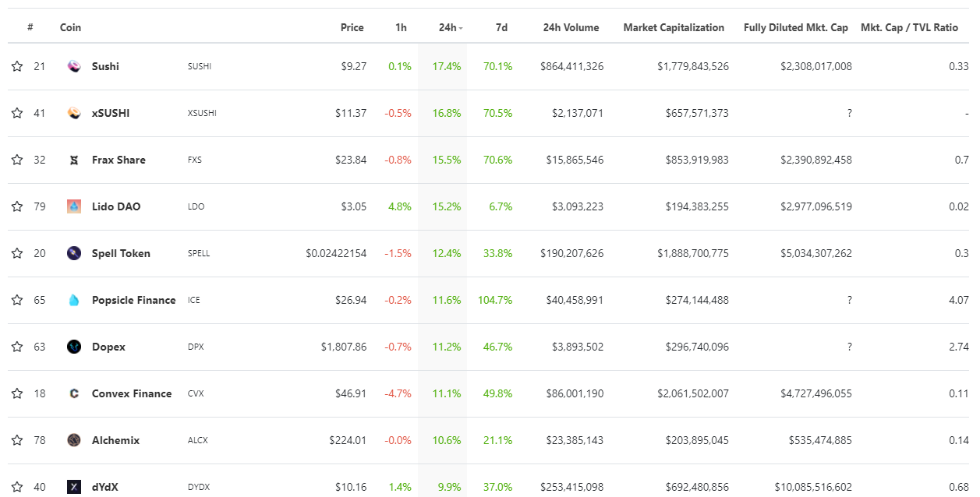980x497 pixels.
Task: Sort by Mkt. Cap / TVL Ratio header
Action: coord(909,27)
